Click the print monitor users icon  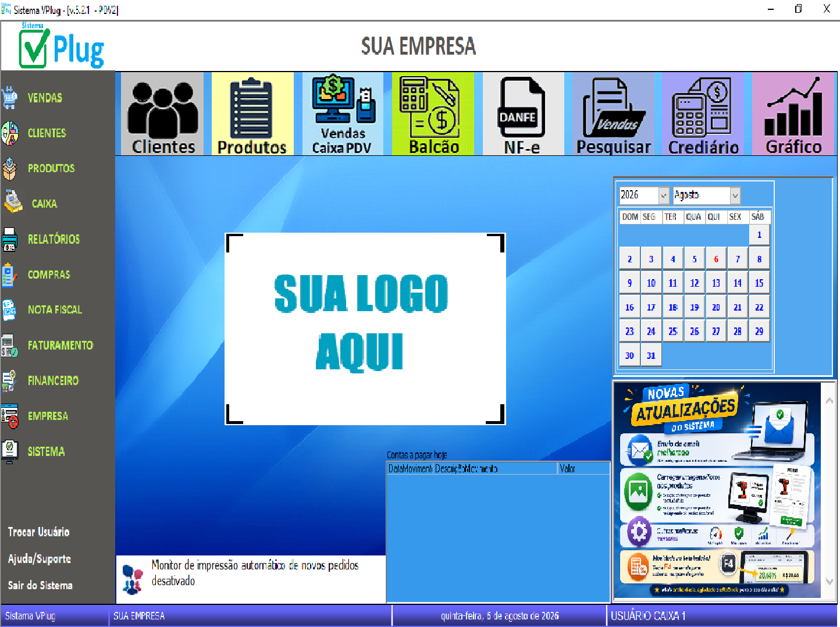point(133,580)
